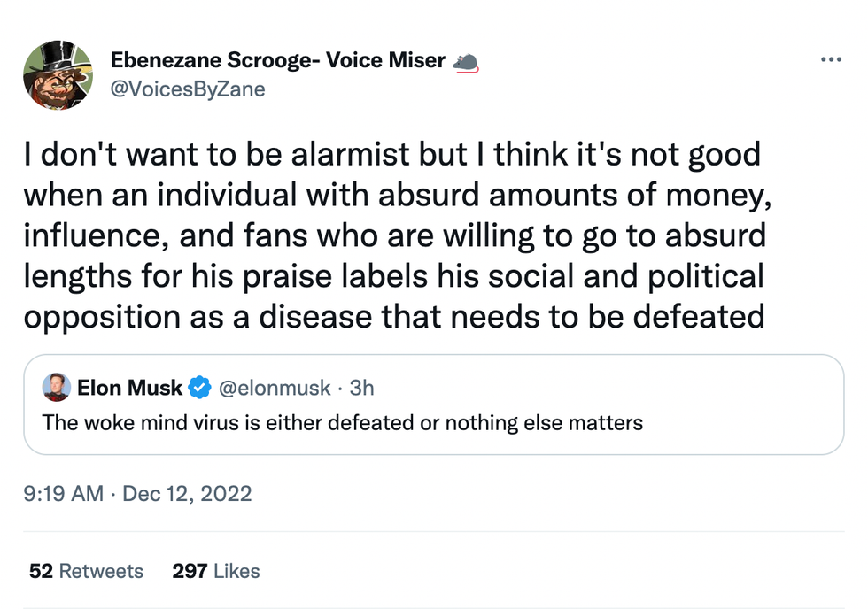Open the Ebenezane Scrooge- Voice Miser profile name

coord(277,61)
